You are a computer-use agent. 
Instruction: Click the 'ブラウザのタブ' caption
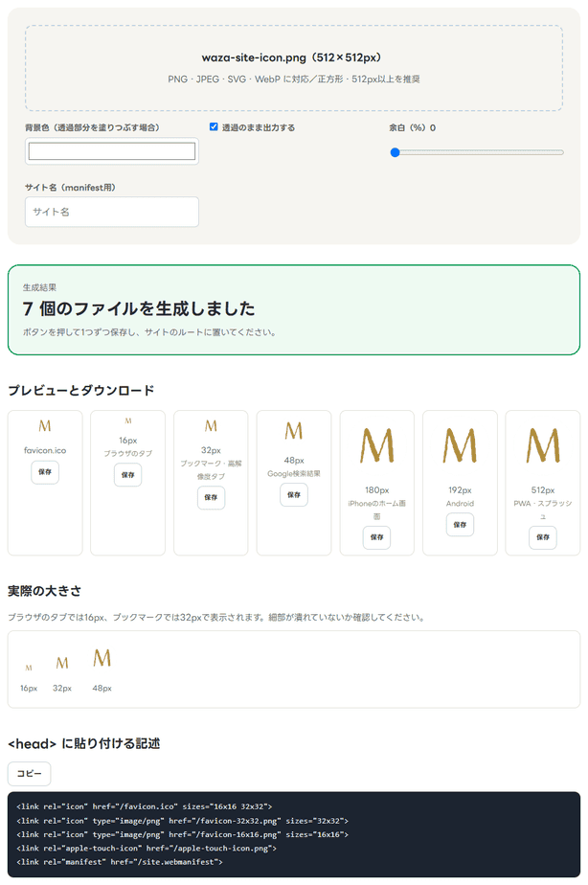[128, 453]
